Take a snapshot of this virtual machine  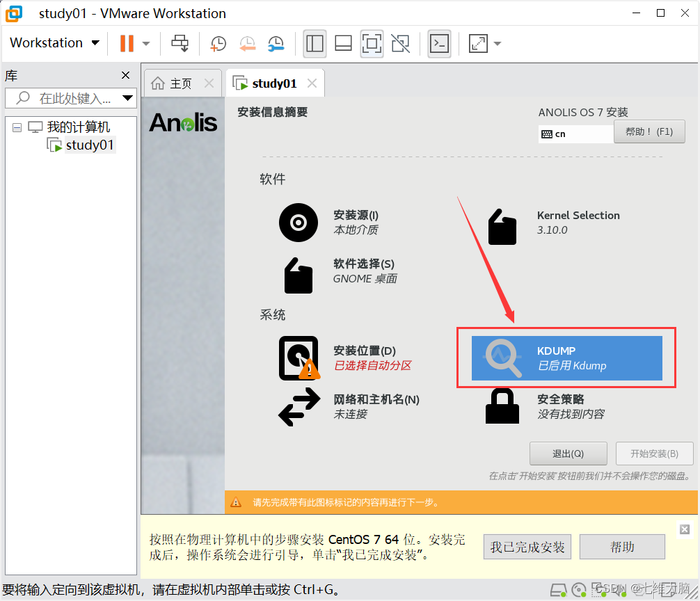[218, 43]
